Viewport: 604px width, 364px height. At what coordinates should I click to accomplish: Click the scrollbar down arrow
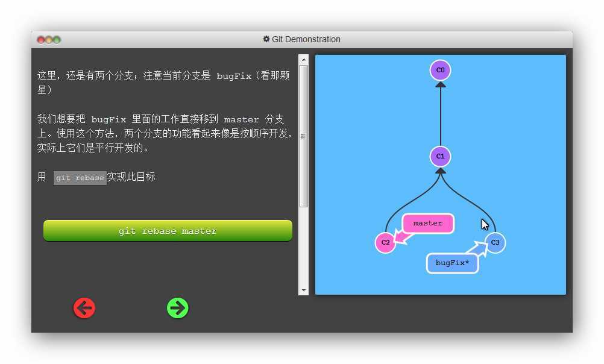pos(304,290)
